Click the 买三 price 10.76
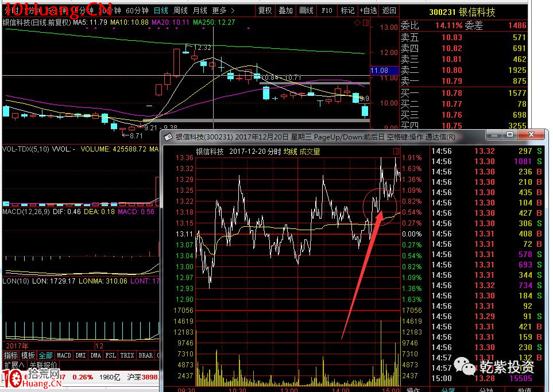Viewport: 553px width, 392px height. 452,115
